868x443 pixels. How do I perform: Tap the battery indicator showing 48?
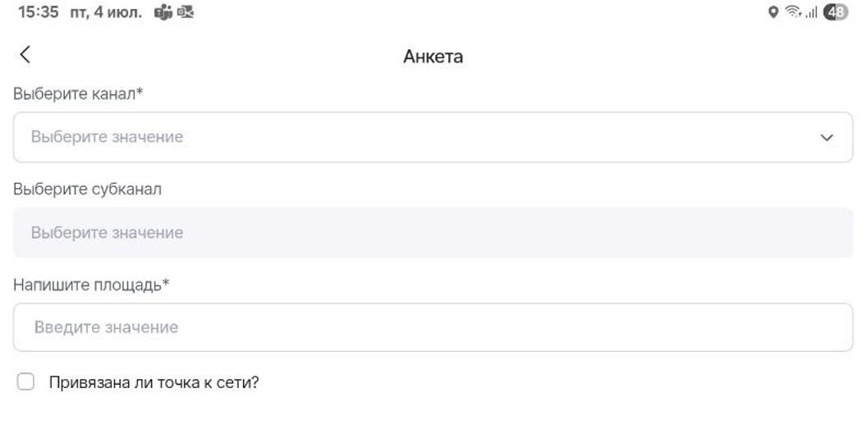tap(835, 11)
